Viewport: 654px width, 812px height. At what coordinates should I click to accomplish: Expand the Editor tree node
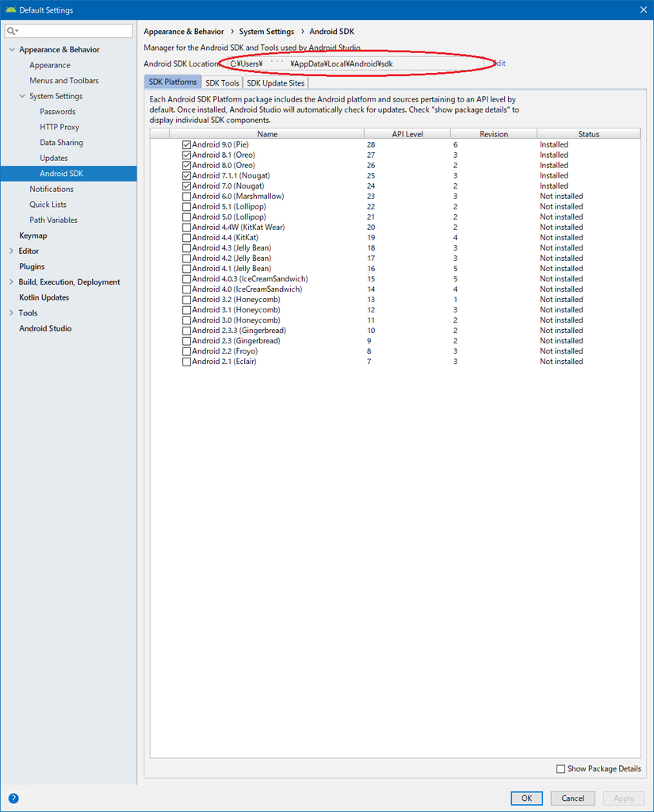tap(11, 251)
